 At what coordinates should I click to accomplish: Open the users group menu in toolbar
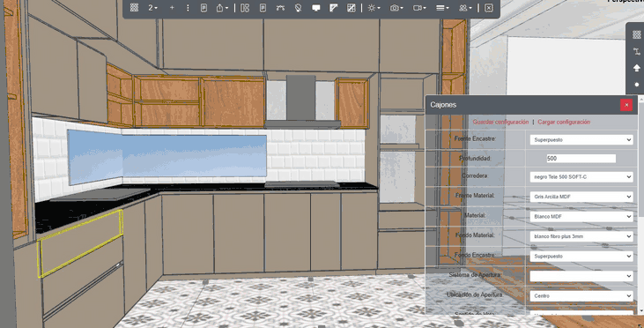point(465,7)
